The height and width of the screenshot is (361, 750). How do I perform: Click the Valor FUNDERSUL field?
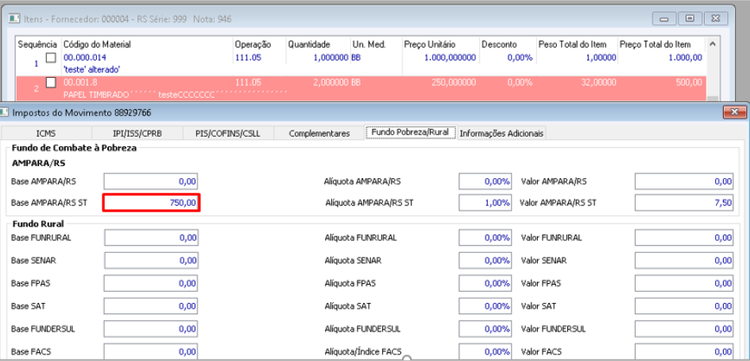(684, 329)
